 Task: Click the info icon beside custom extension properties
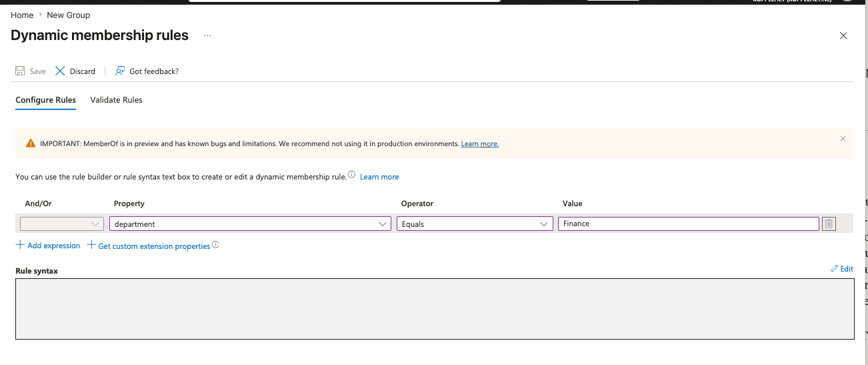pyautogui.click(x=215, y=245)
